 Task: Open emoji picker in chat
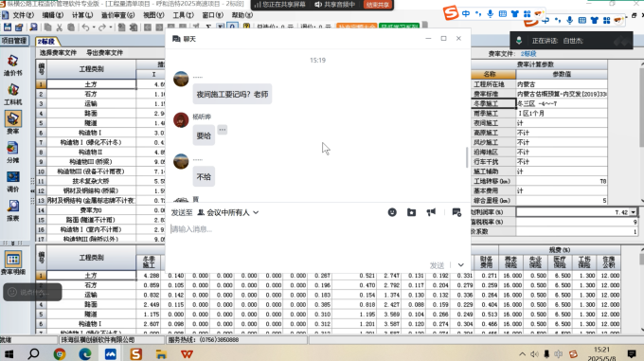pos(392,212)
